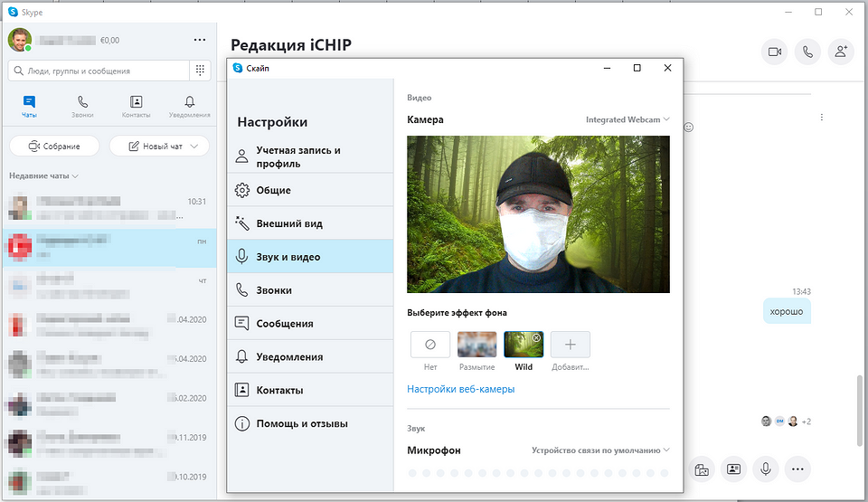This screenshot has width=868, height=502.
Task: Click the people and messages search field
Action: tap(98, 71)
